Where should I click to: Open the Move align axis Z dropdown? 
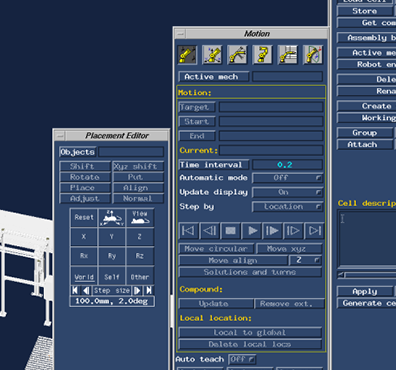(305, 260)
